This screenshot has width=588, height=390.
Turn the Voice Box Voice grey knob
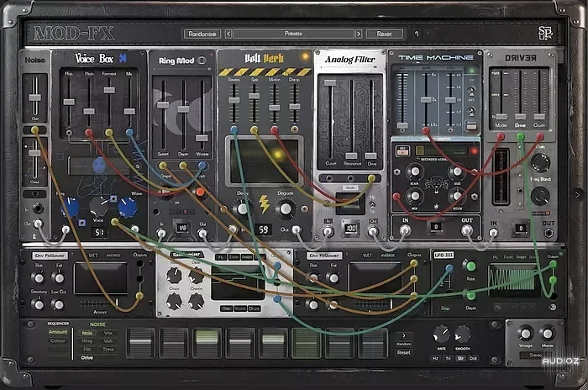[x=98, y=206]
